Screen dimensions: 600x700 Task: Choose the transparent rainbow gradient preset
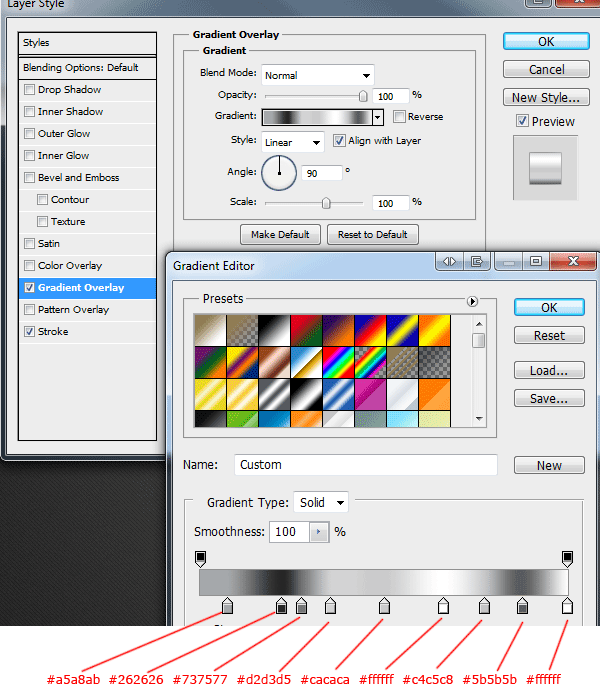[x=371, y=362]
